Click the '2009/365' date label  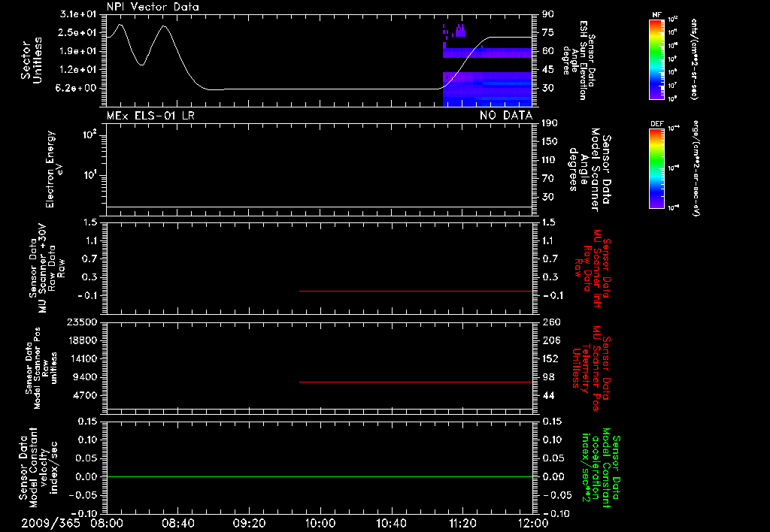(50, 523)
